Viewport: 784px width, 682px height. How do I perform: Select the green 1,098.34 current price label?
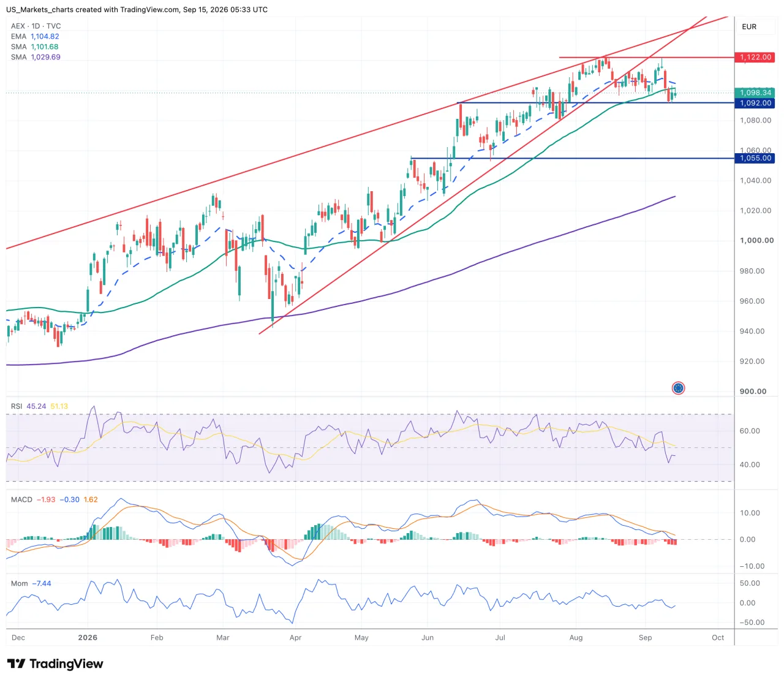(755, 93)
